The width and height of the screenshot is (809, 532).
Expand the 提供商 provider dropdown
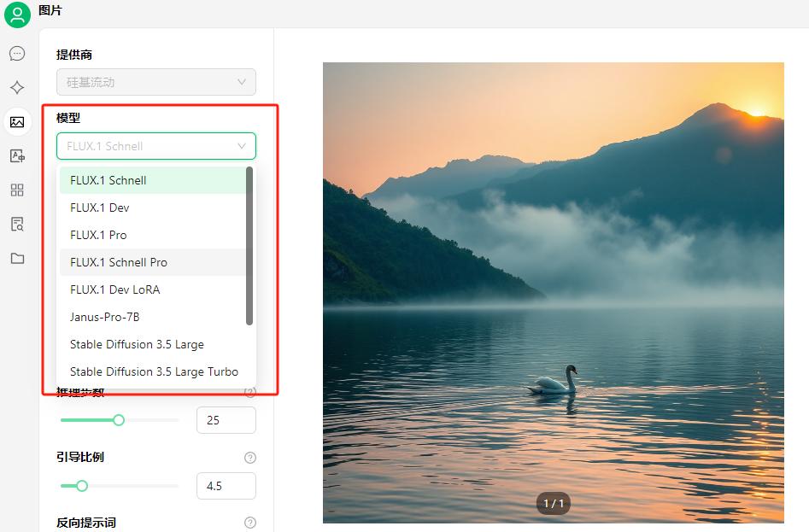[156, 82]
